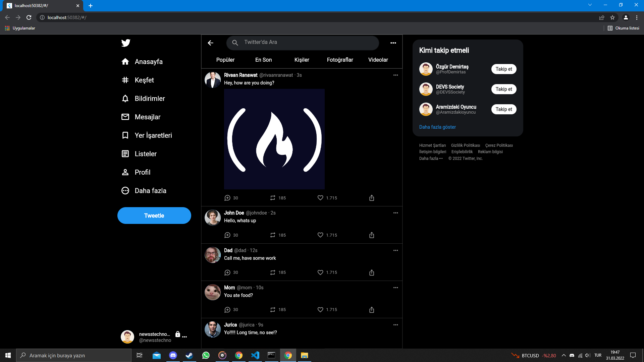Switch to the Fotoğraflar tab

point(340,60)
